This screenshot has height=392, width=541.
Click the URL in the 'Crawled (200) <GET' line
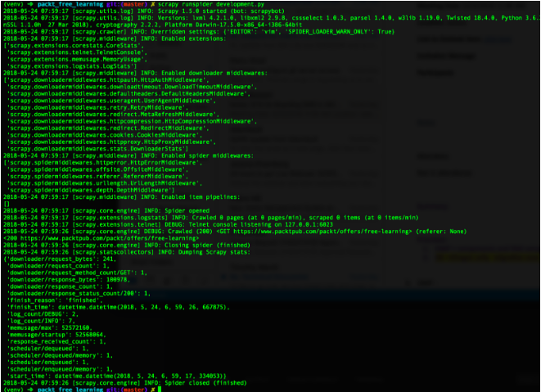click(x=322, y=232)
